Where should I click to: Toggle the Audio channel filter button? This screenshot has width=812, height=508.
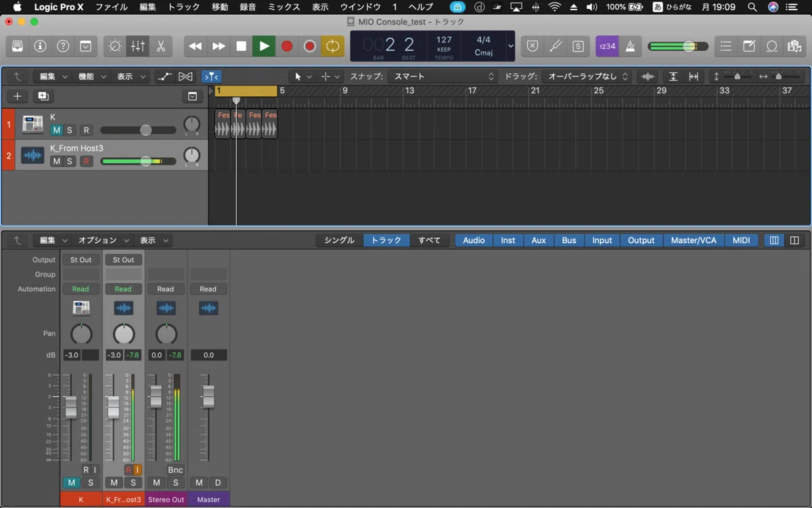474,240
